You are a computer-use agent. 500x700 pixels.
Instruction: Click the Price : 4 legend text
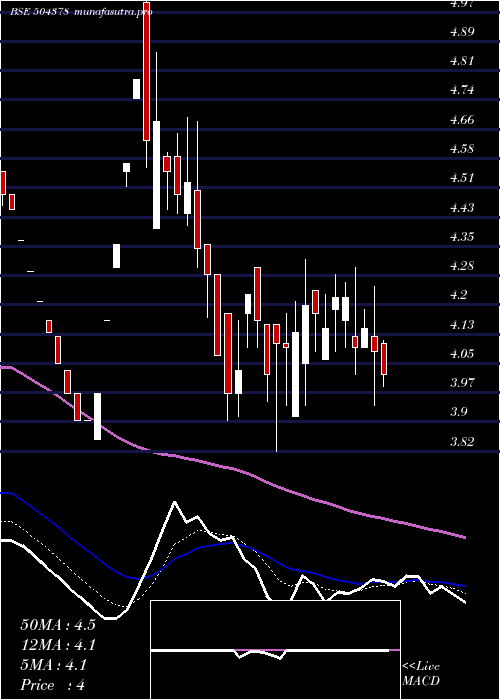(53, 685)
